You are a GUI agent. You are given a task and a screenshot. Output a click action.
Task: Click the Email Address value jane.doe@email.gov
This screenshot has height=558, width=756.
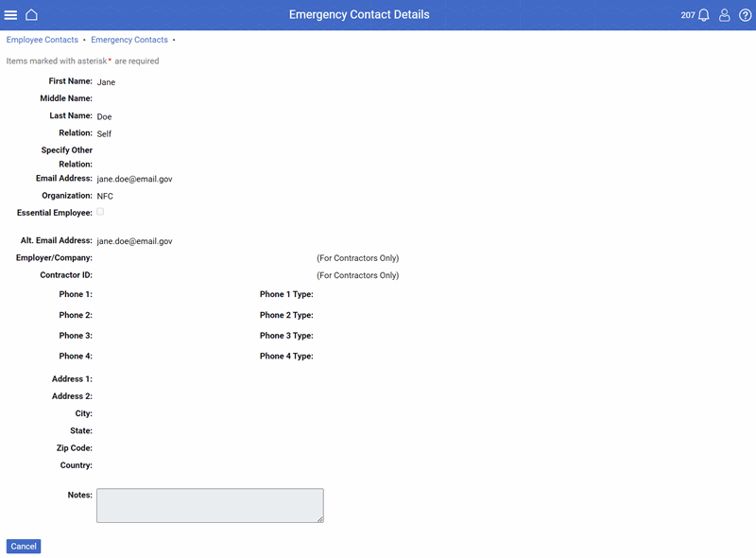click(134, 179)
